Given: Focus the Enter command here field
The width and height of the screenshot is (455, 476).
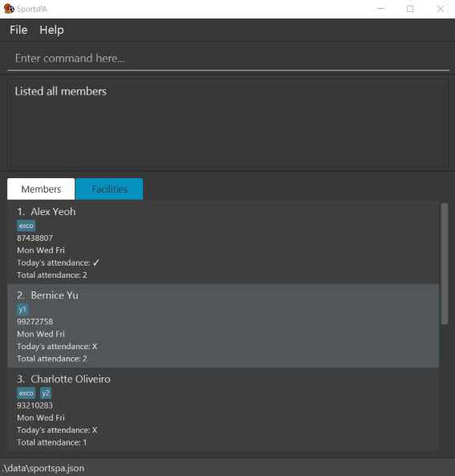Looking at the screenshot, I should (x=228, y=59).
